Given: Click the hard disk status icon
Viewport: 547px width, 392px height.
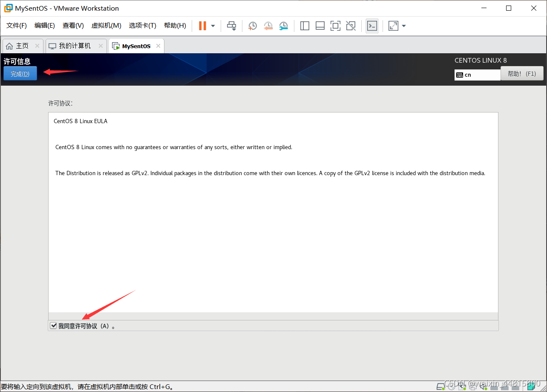Looking at the screenshot, I should coord(441,386).
